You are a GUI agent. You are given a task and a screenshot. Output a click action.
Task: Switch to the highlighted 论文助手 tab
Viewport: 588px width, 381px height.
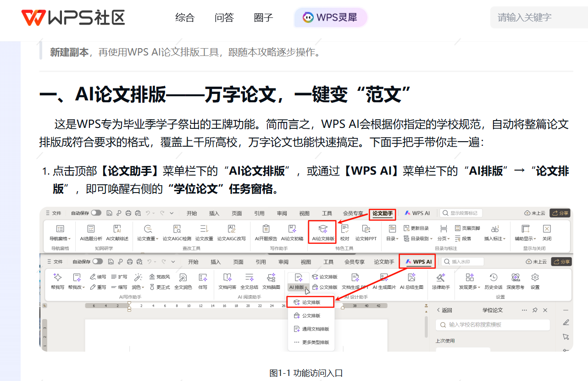[x=383, y=213]
